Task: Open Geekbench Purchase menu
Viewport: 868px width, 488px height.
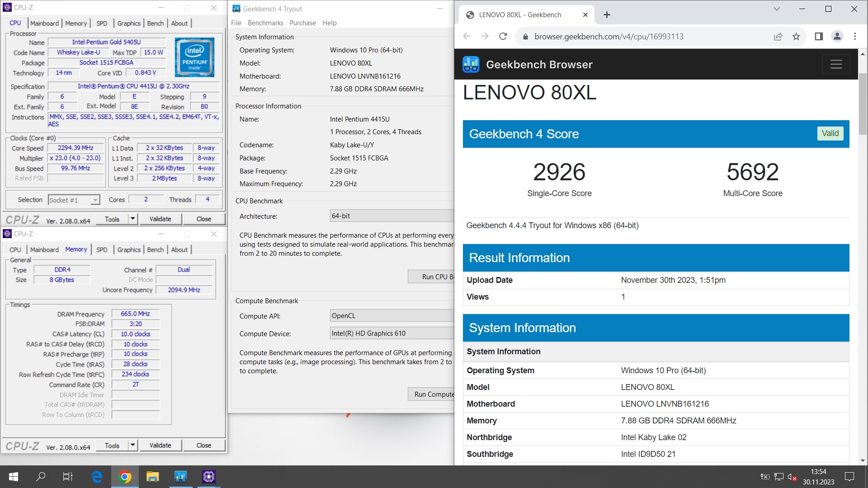Action: (x=302, y=23)
